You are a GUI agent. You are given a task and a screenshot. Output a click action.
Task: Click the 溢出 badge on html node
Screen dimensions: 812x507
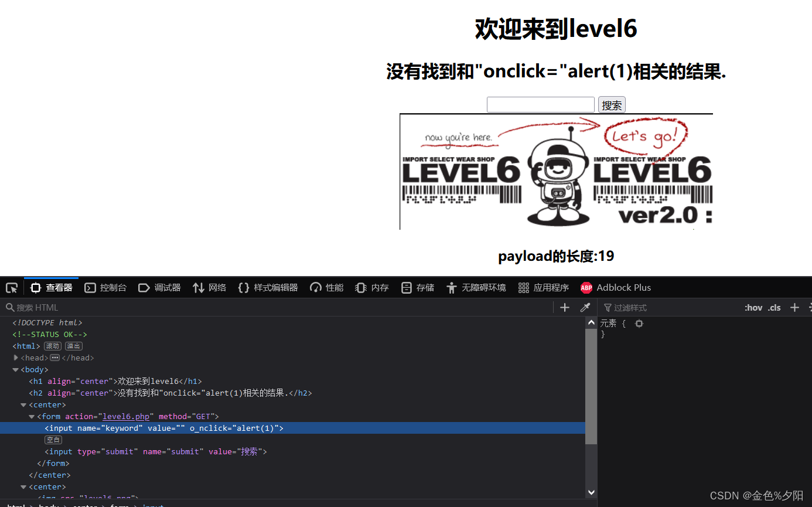74,346
